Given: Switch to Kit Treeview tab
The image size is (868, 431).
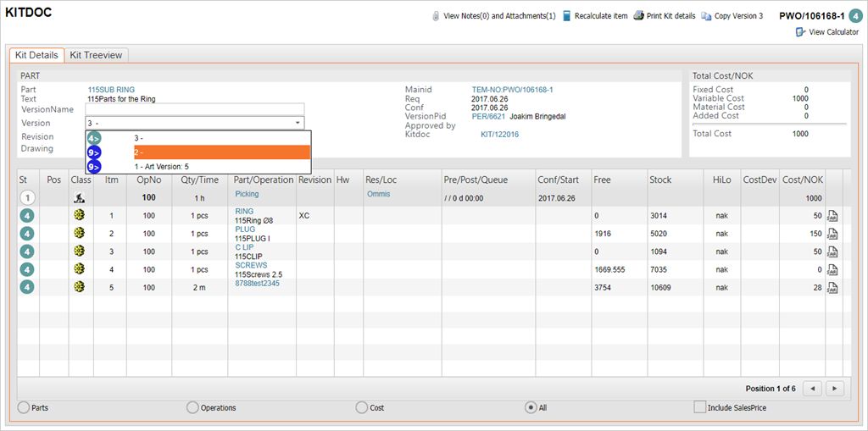Looking at the screenshot, I should (96, 55).
